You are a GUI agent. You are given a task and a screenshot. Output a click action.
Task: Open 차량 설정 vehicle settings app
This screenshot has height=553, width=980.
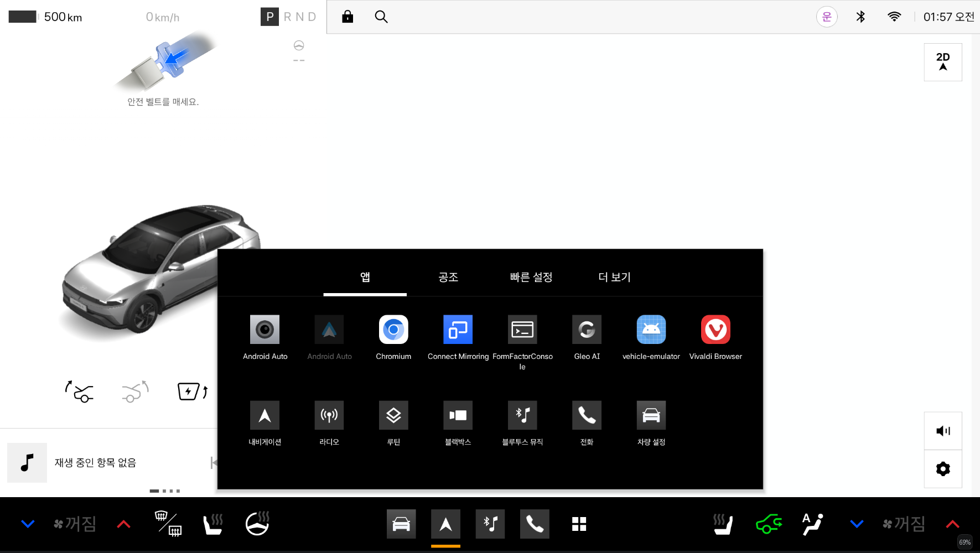pos(651,415)
